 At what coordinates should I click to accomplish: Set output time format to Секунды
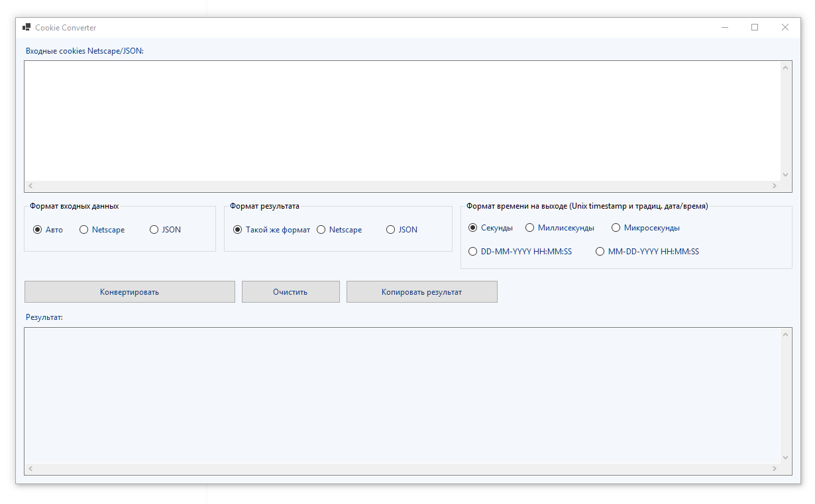[490, 228]
